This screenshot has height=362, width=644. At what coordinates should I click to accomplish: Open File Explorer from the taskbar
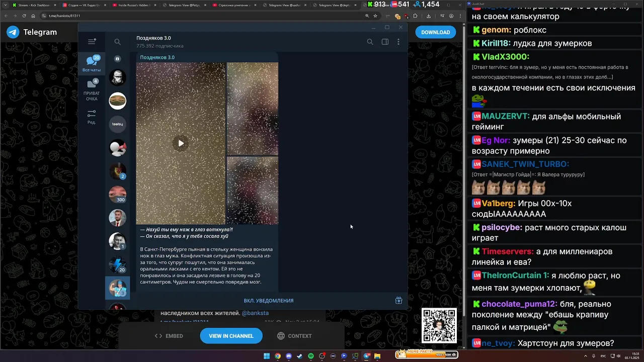pyautogui.click(x=377, y=356)
